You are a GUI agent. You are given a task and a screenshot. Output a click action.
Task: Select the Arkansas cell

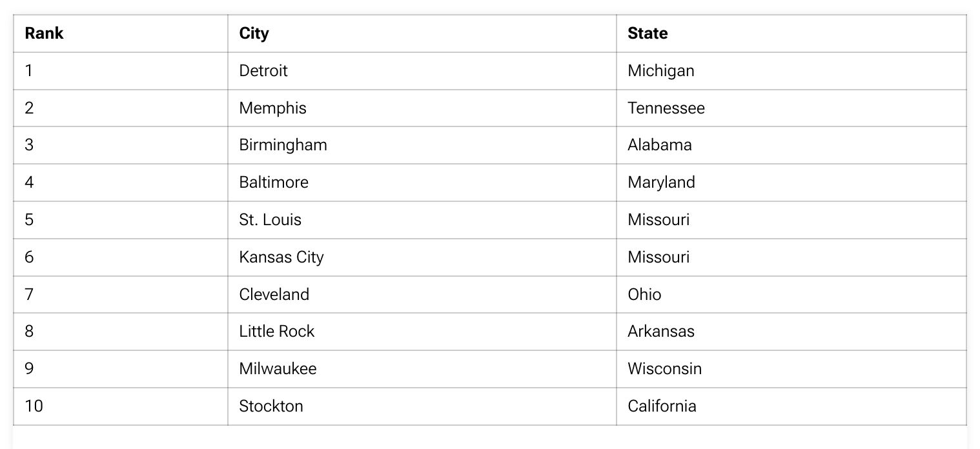(x=661, y=331)
